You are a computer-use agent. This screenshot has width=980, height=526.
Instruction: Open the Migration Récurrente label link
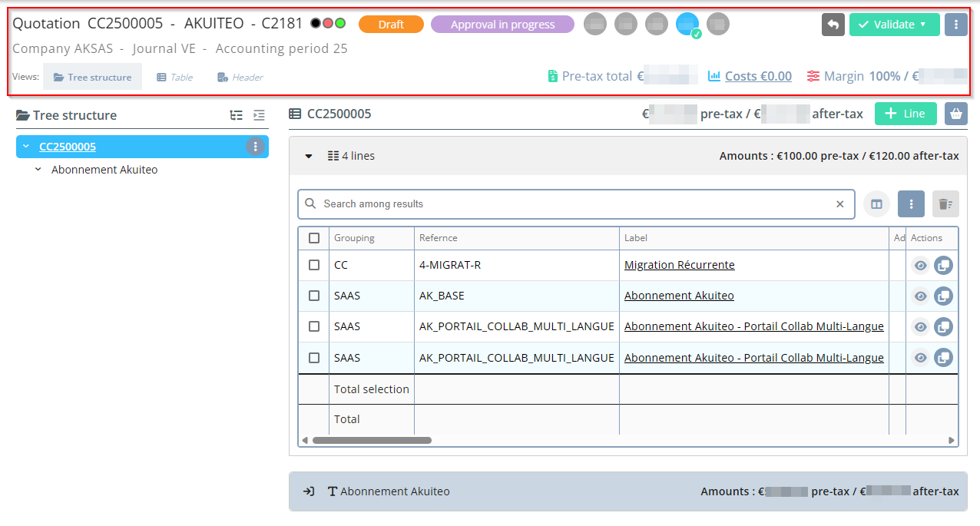pos(679,265)
